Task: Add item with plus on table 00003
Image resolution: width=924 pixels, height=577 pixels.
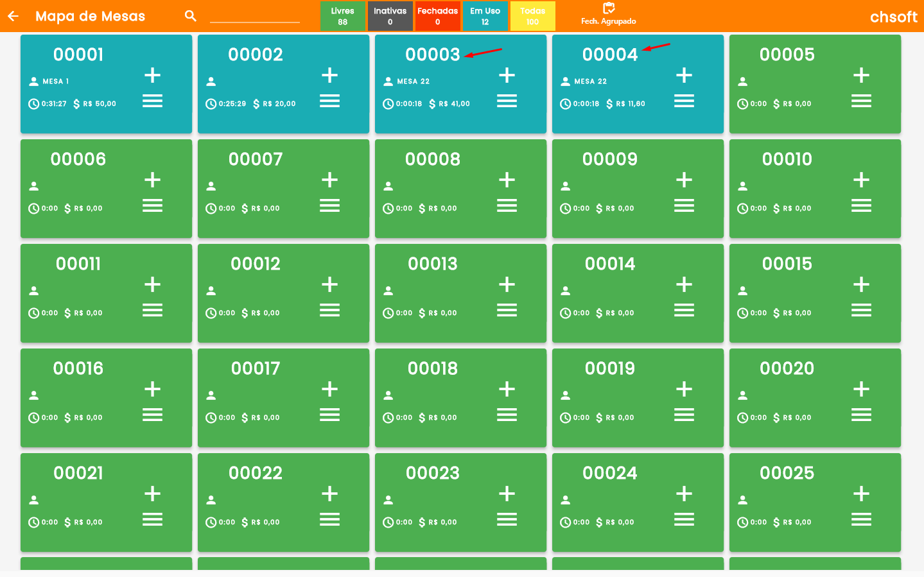Action: 507,75
